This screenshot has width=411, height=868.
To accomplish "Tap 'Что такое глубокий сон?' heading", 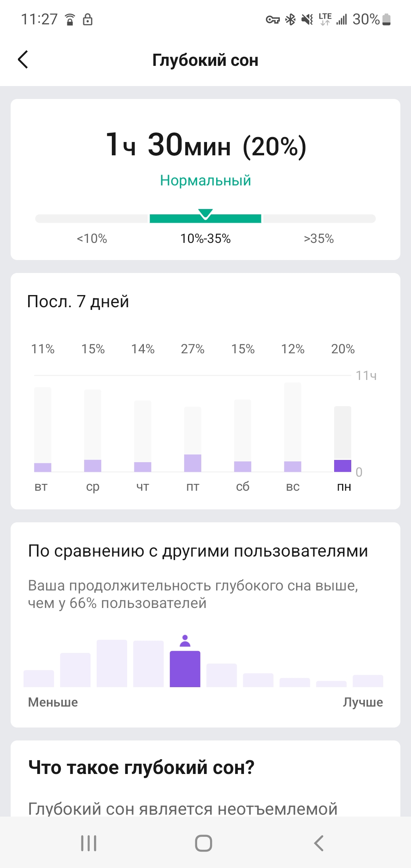I will coord(141,767).
